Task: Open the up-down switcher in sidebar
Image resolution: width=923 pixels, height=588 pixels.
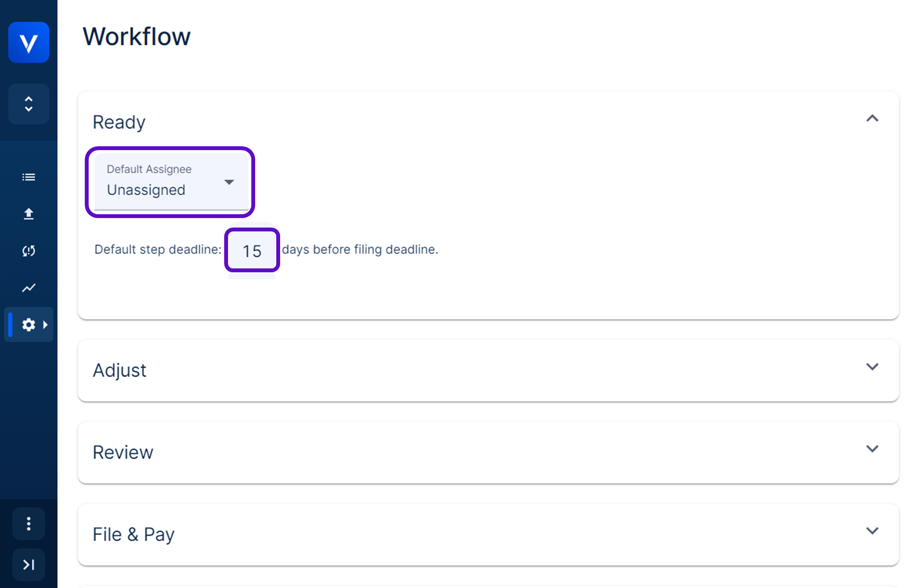Action: (x=28, y=104)
